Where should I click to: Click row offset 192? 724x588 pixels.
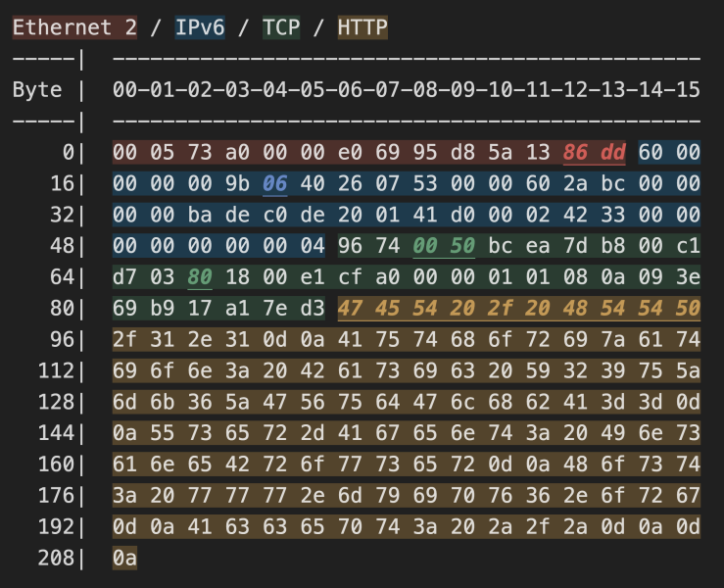[56, 526]
